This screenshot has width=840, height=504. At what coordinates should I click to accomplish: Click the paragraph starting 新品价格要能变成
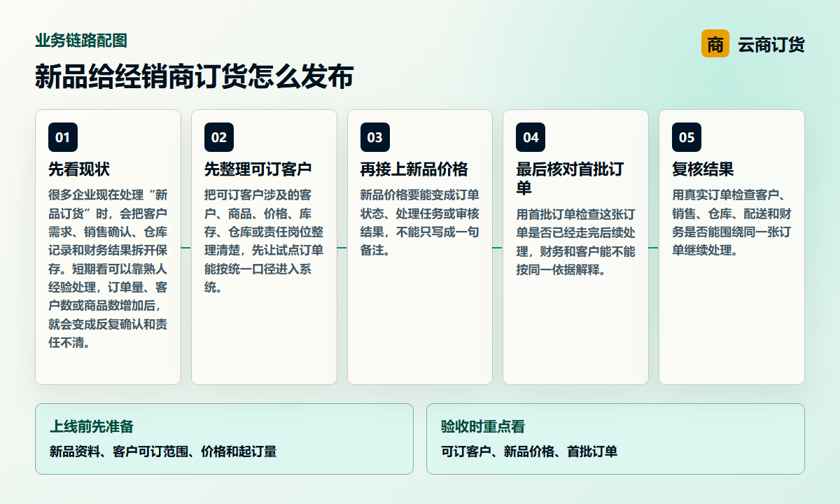pos(420,223)
